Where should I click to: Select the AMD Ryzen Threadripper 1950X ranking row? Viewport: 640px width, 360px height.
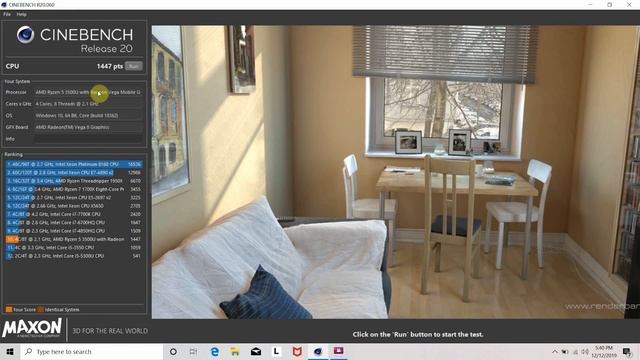coord(74,181)
